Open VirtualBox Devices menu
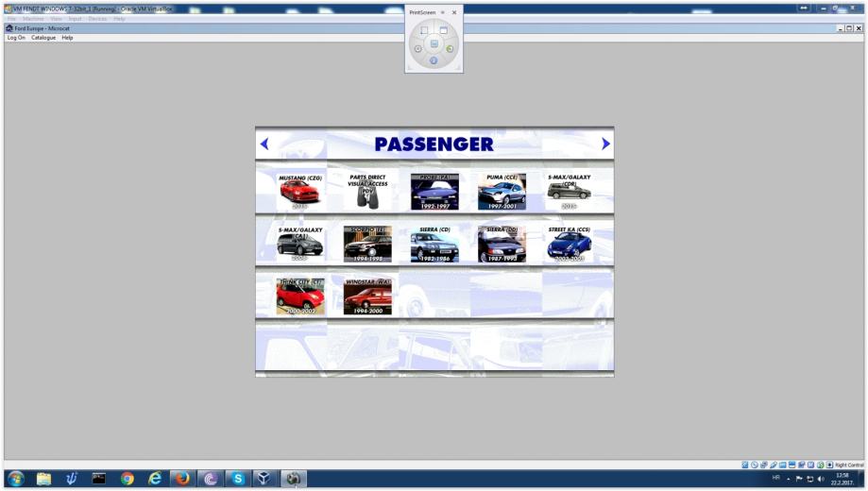 (97, 19)
